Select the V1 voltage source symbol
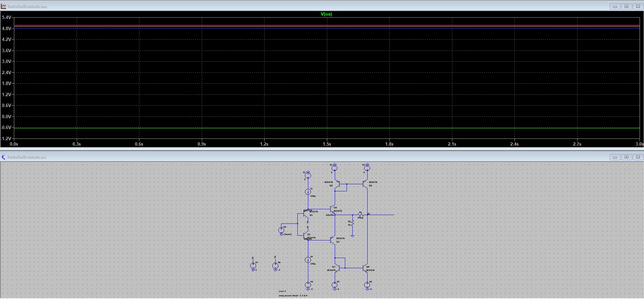This screenshot has width=644, height=299. [308, 175]
